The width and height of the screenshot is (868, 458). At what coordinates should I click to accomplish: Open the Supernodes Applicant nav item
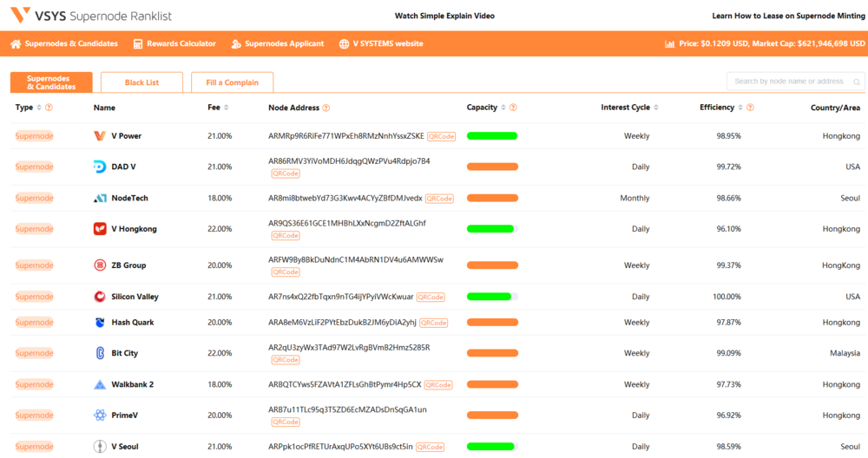click(278, 43)
